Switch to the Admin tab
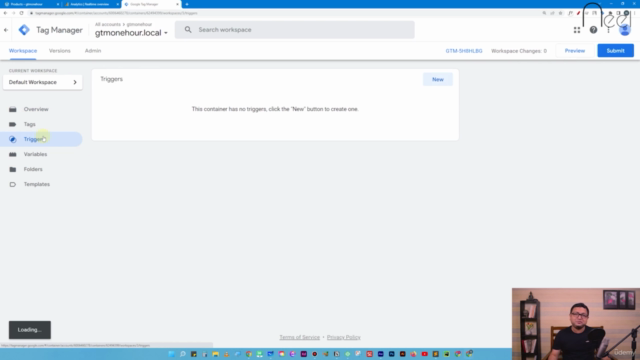Screen dimensions: 640x360 click(93, 51)
